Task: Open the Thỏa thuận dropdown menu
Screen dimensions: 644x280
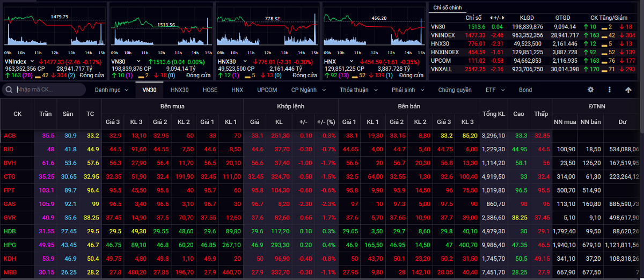Action: tap(357, 90)
